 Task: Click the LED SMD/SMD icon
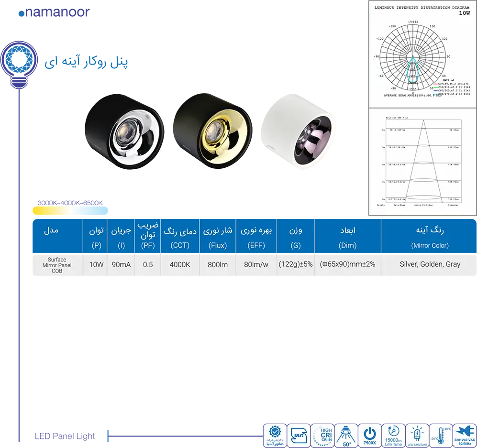coord(417,435)
